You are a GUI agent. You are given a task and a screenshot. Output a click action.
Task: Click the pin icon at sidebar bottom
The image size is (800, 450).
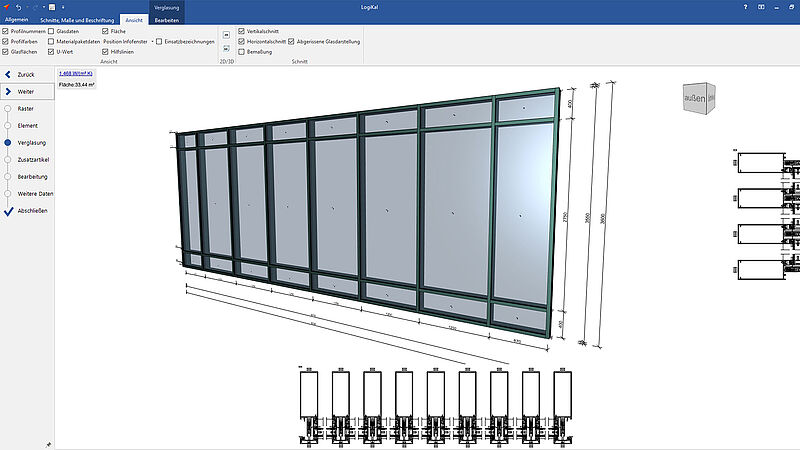(48, 442)
